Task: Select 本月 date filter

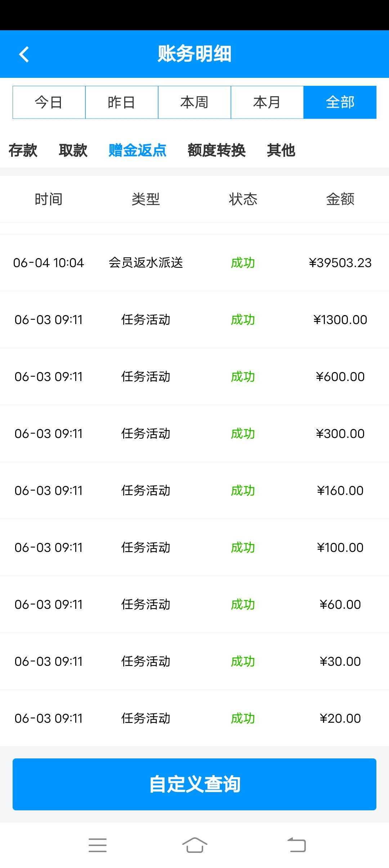Action: 267,102
